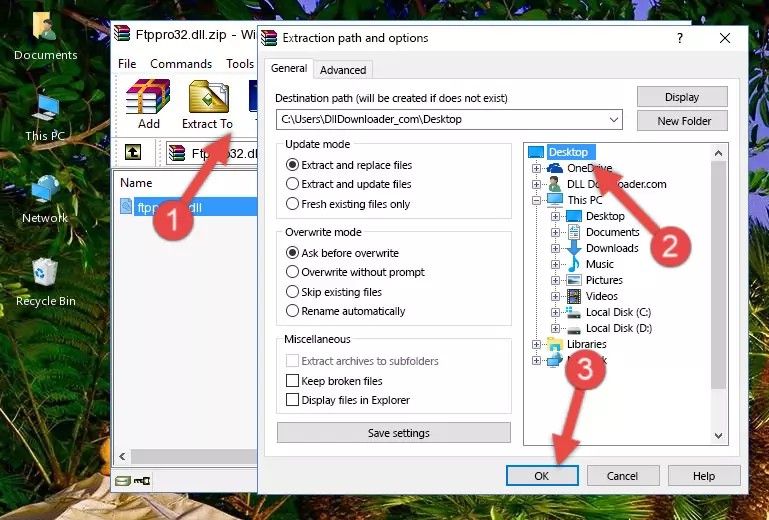Open Network desktop icon
The height and width of the screenshot is (520, 769).
click(x=45, y=200)
